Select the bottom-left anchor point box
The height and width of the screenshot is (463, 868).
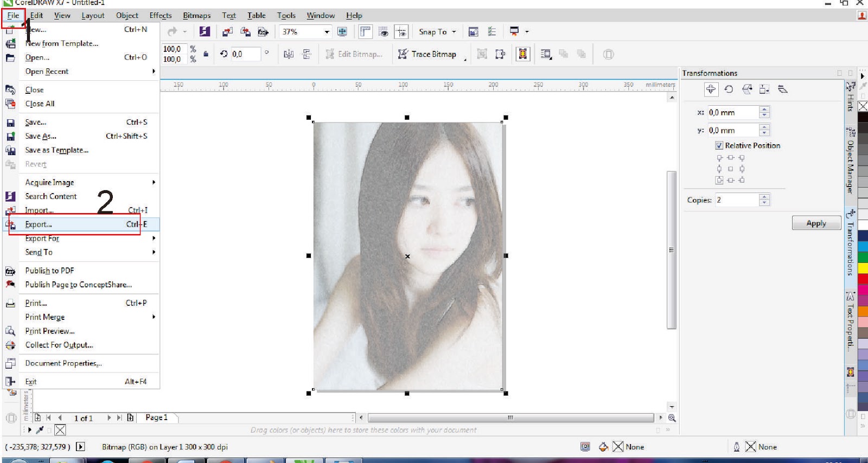[x=719, y=180]
